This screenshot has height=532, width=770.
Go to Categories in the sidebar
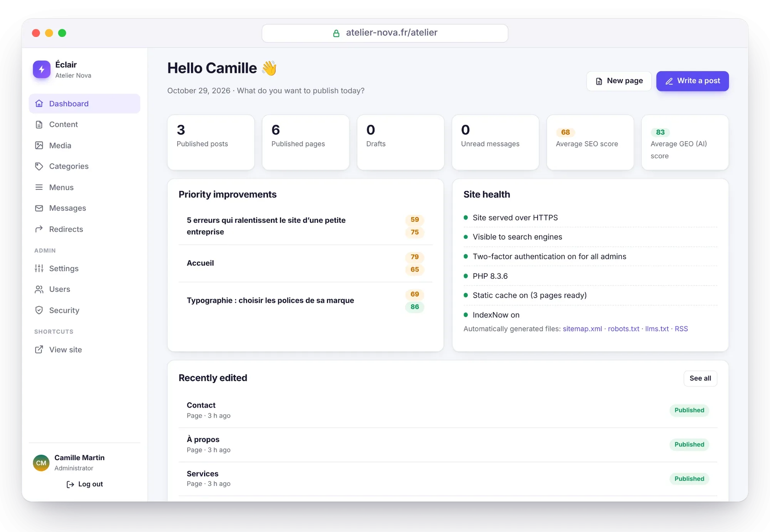pyautogui.click(x=84, y=166)
